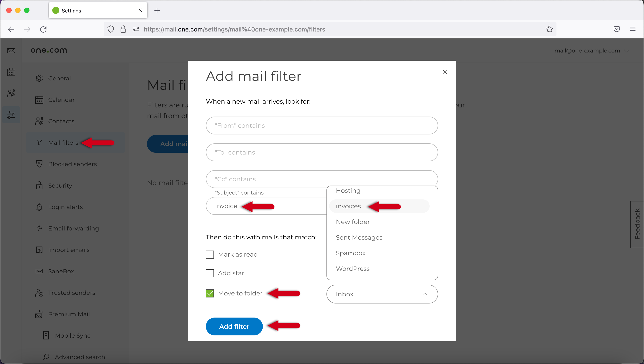Screen dimensions: 644x364
Task: Select the invoices folder from the folder list
Action: (x=348, y=206)
